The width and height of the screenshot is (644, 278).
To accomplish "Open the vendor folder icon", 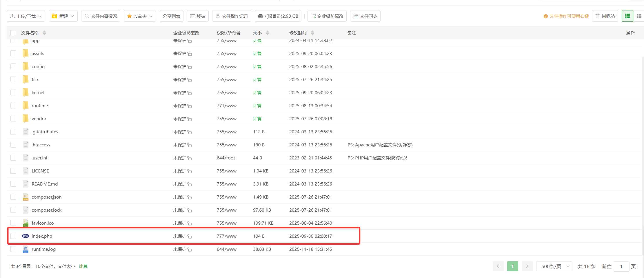I will 26,119.
